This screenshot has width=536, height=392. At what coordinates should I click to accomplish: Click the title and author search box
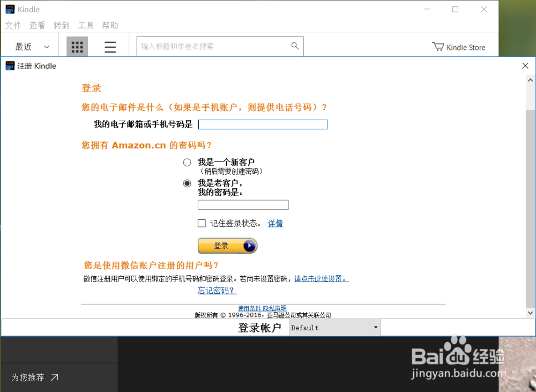220,46
